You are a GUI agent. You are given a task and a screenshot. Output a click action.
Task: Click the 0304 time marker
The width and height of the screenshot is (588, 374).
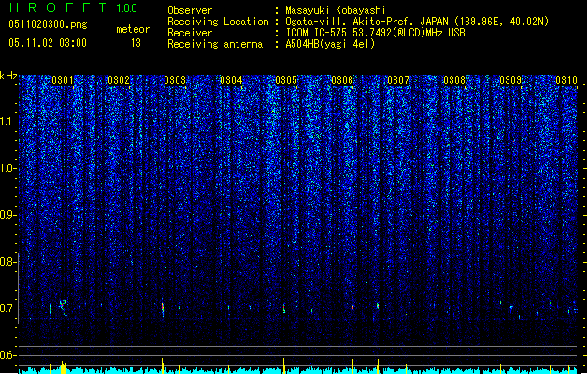231,80
